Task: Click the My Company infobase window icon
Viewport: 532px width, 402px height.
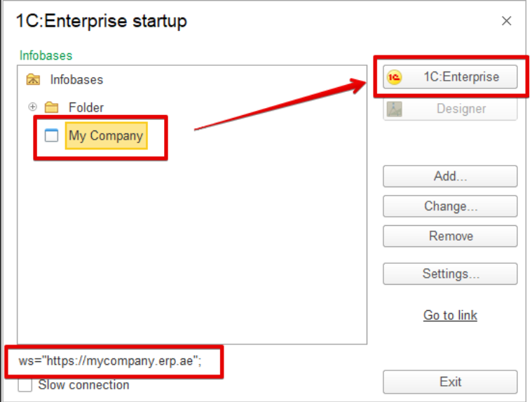Action: [x=51, y=135]
